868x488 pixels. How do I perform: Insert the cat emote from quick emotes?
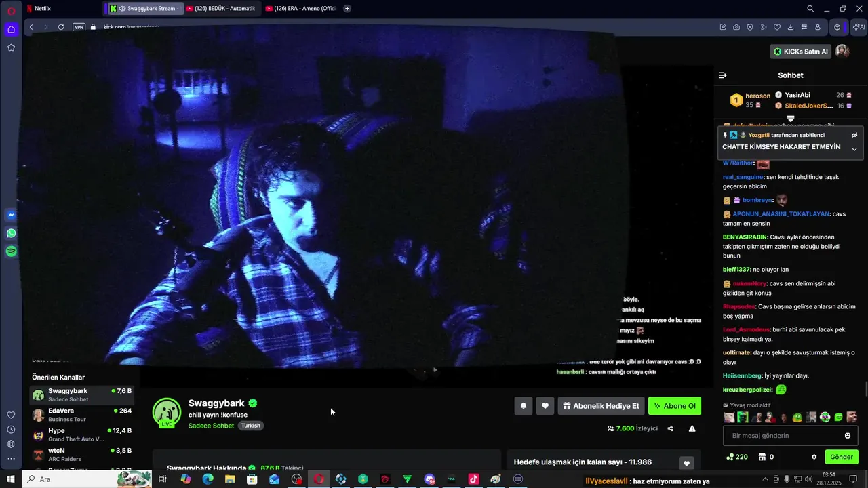click(x=729, y=418)
